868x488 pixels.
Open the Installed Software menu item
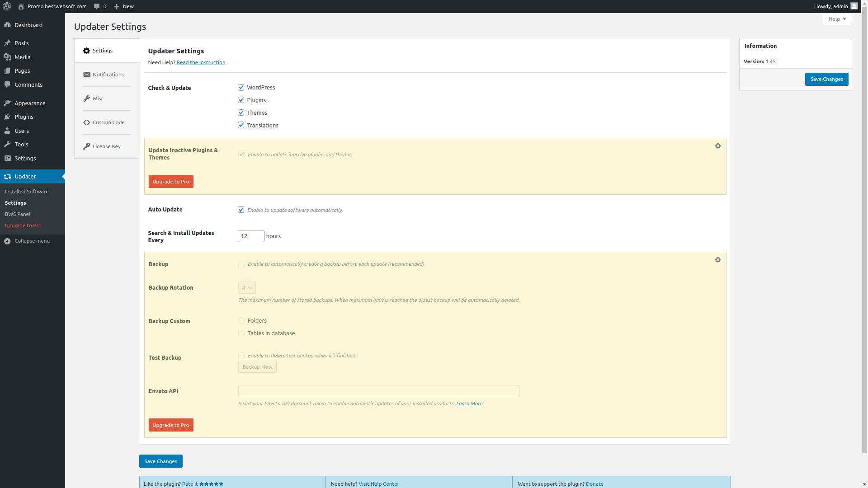click(27, 191)
